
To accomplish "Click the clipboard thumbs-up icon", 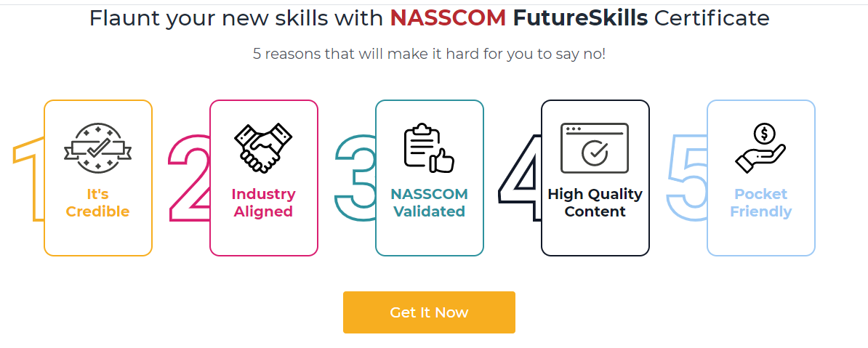I will coord(429,148).
